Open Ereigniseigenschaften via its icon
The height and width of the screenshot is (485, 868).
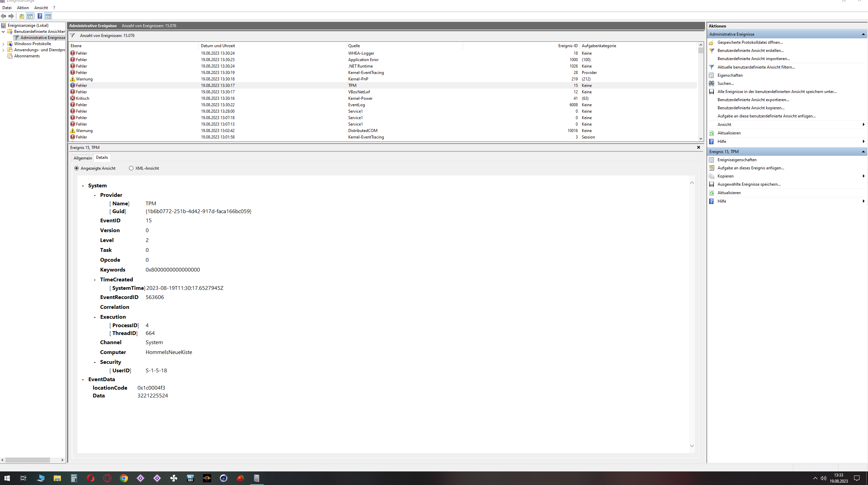coord(712,160)
